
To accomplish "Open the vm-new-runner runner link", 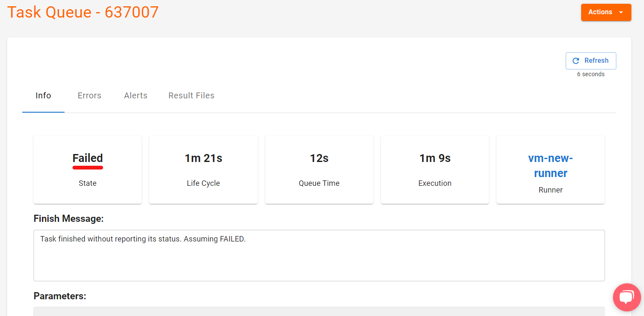I will point(551,166).
